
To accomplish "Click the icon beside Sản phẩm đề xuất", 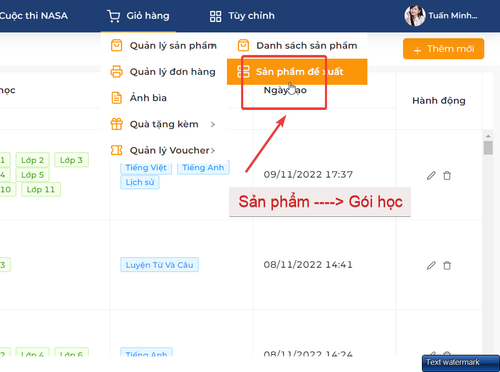I will point(243,72).
